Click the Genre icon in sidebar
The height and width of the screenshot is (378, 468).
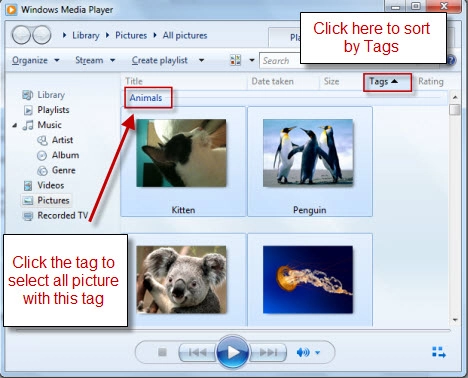(x=42, y=171)
